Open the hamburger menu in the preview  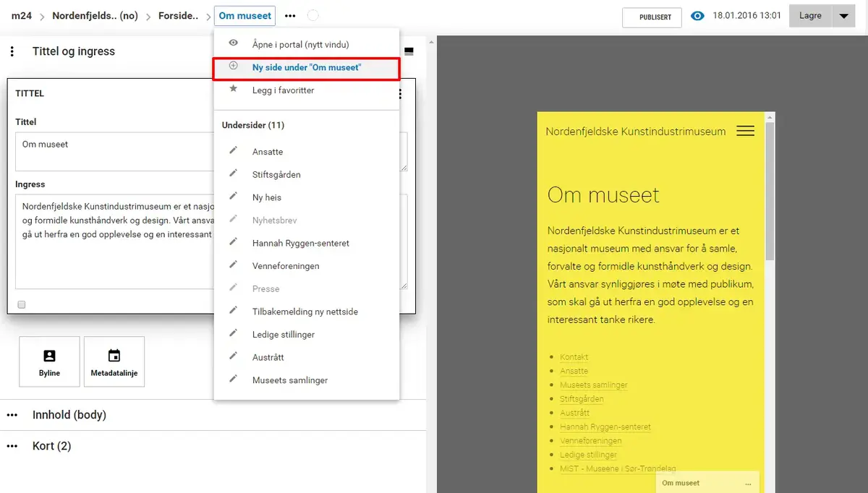pos(745,131)
